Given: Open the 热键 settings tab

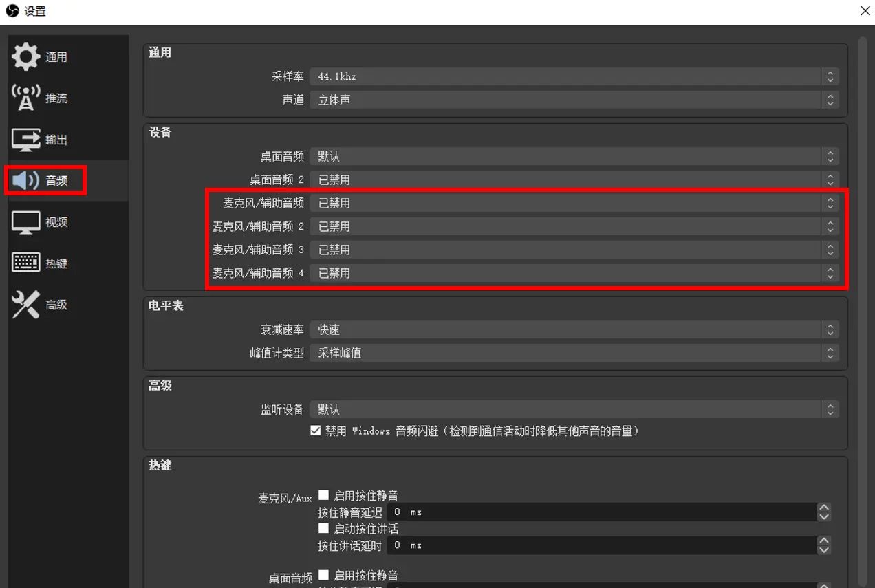Looking at the screenshot, I should pos(68,263).
